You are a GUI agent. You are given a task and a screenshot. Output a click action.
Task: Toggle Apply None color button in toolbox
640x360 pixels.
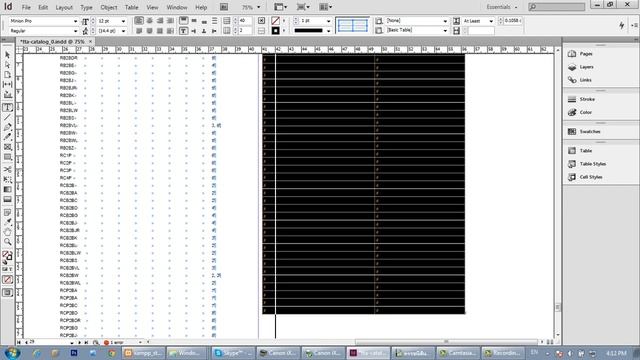click(x=7, y=280)
